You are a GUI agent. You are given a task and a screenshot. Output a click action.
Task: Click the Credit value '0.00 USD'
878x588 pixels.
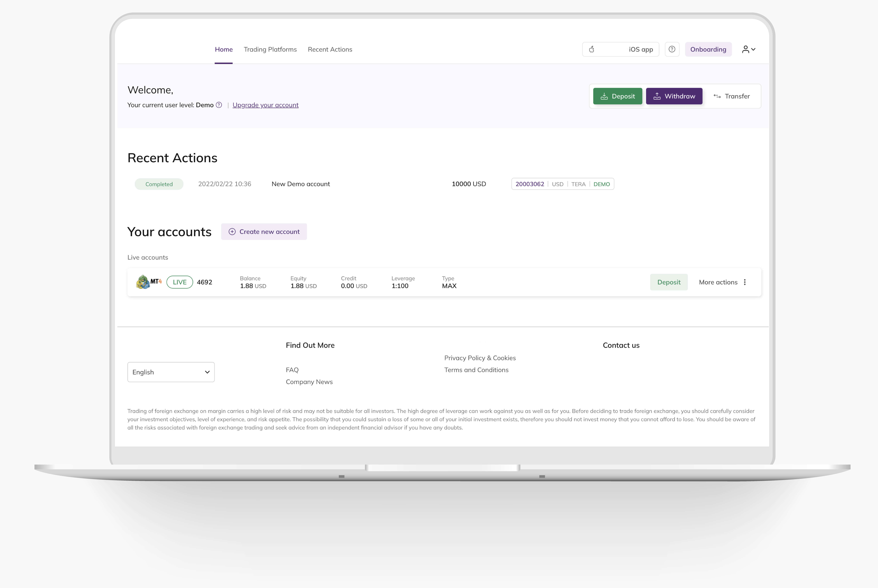[354, 286]
